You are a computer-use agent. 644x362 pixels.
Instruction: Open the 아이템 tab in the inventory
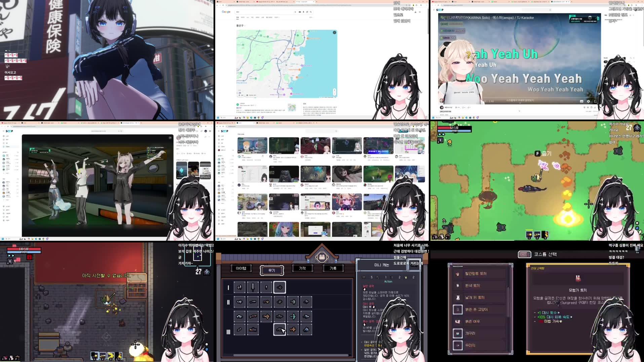241,268
